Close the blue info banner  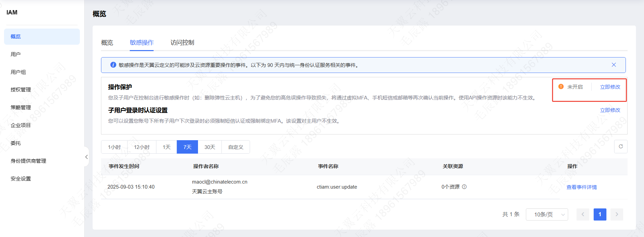click(x=613, y=65)
